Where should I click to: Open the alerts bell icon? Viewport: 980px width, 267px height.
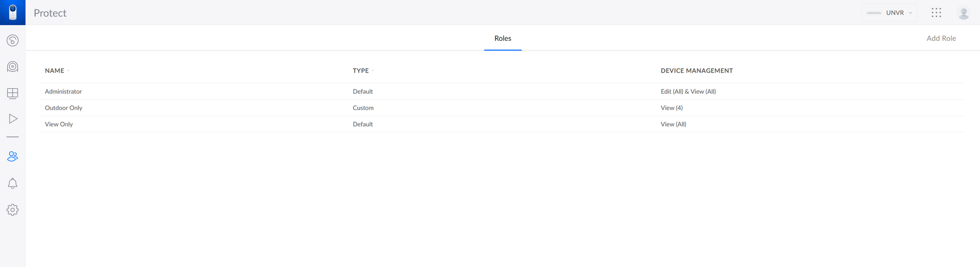tap(13, 183)
